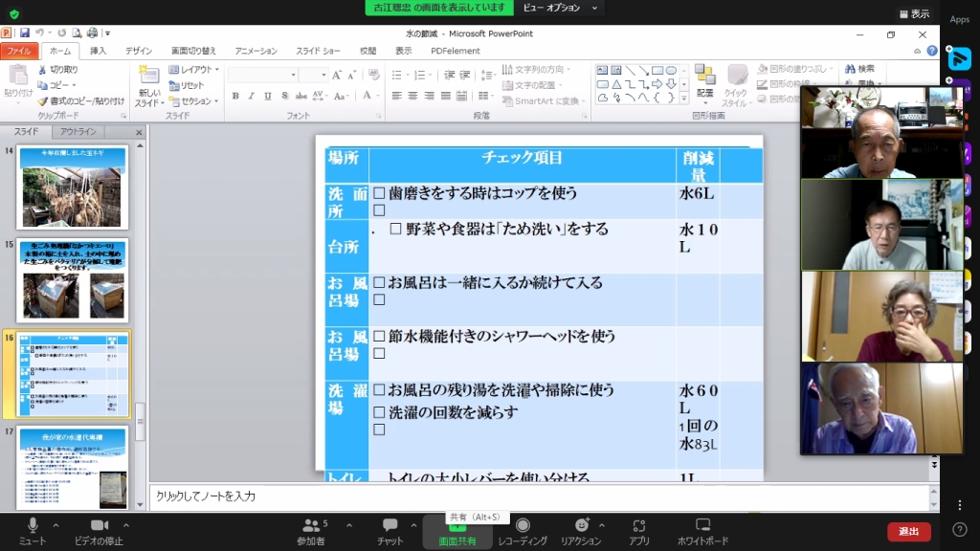Increase font size with the large A icon
980x551 pixels.
[337, 75]
